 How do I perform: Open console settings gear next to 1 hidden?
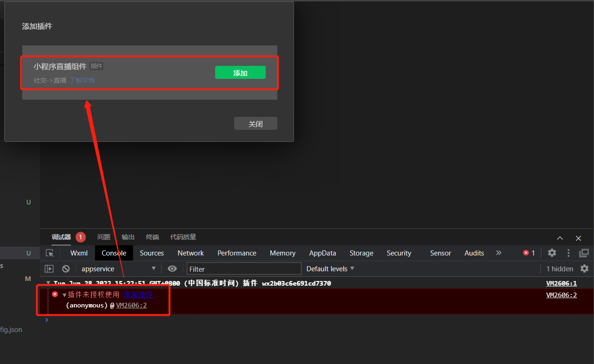click(x=585, y=269)
